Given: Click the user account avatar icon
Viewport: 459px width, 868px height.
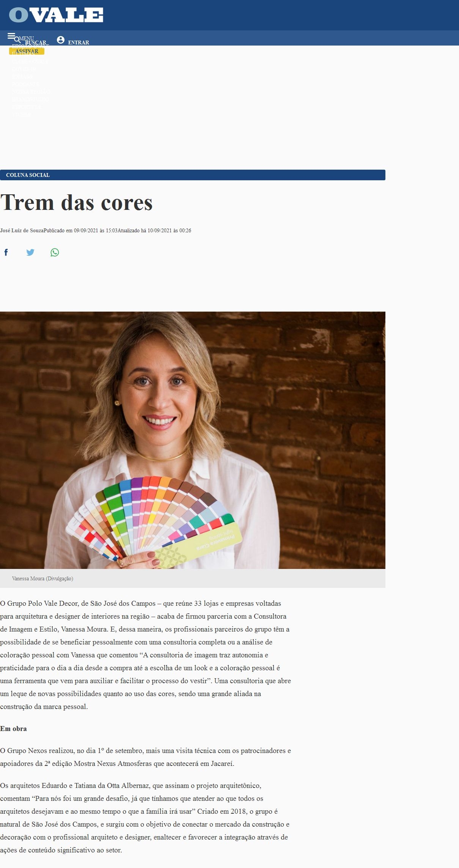Looking at the screenshot, I should tap(60, 40).
